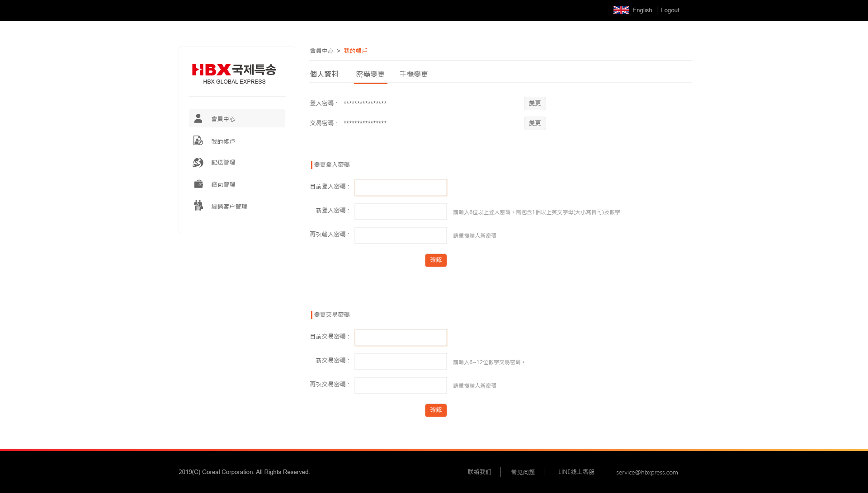Open the 常见问题 footer link
The image size is (868, 493).
pos(523,472)
